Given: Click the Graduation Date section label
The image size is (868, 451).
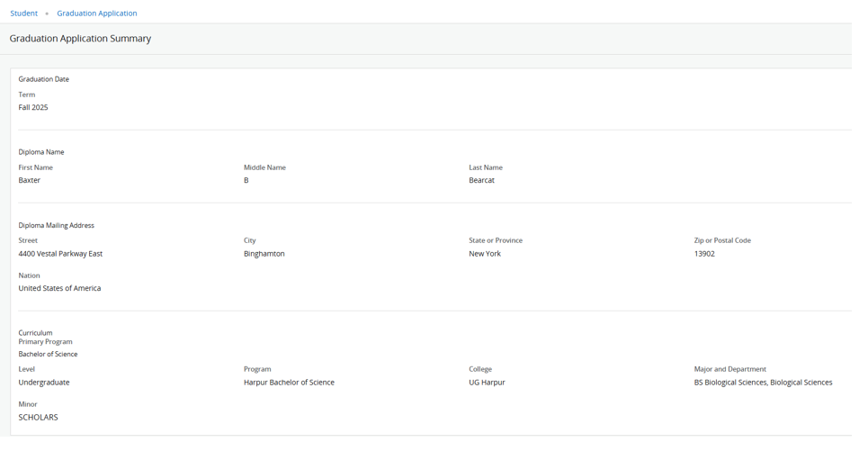Looking at the screenshot, I should click(43, 79).
